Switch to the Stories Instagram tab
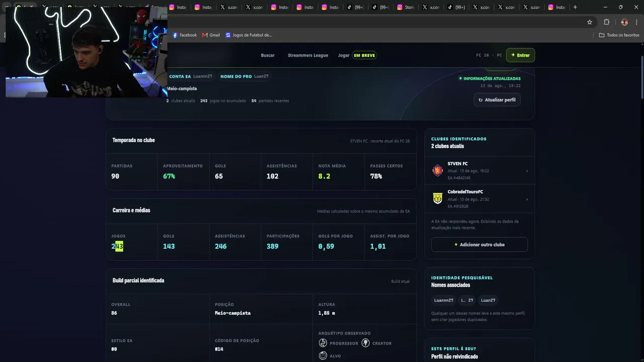The image size is (644, 362). [x=406, y=7]
